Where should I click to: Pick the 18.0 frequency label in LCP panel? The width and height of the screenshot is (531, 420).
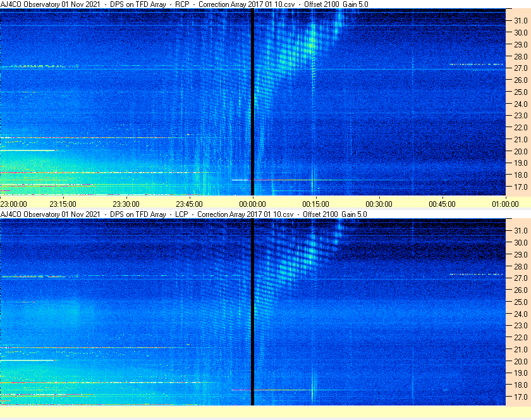(521, 385)
